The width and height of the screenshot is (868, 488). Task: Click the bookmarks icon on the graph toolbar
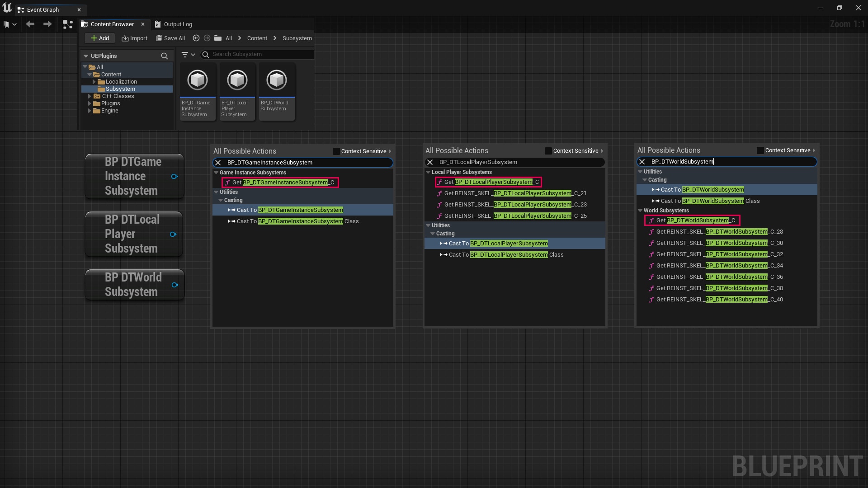(x=7, y=24)
